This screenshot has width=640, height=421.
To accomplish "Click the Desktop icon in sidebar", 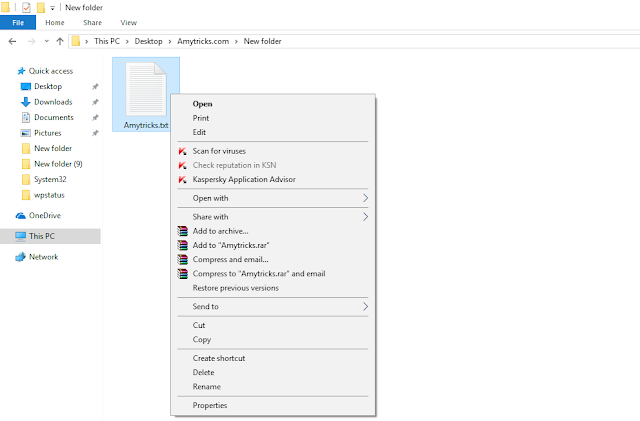I will [x=26, y=87].
